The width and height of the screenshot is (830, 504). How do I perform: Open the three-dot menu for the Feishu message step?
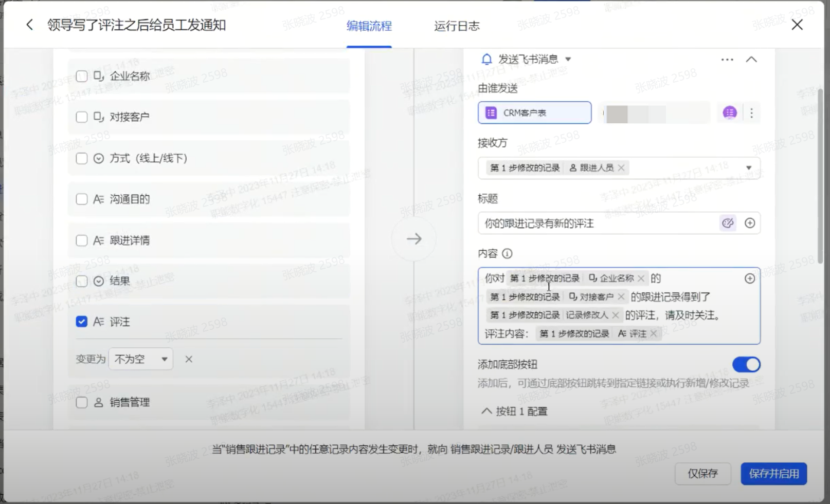pyautogui.click(x=727, y=60)
